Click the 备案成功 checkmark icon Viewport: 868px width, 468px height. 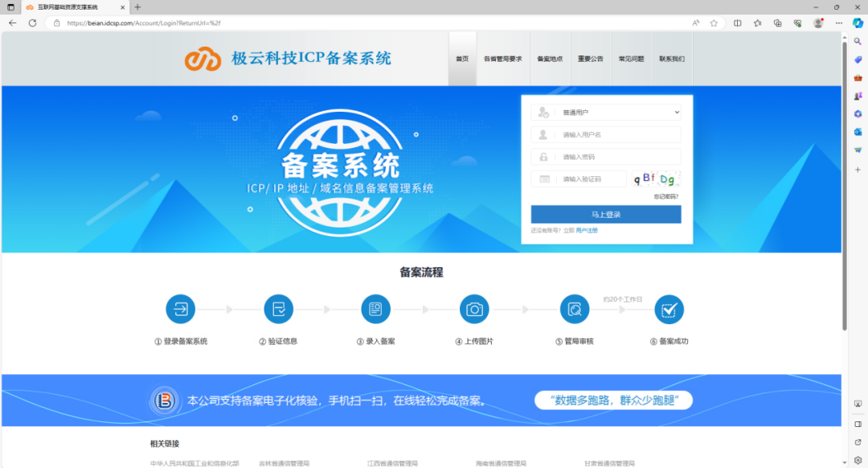click(x=669, y=308)
